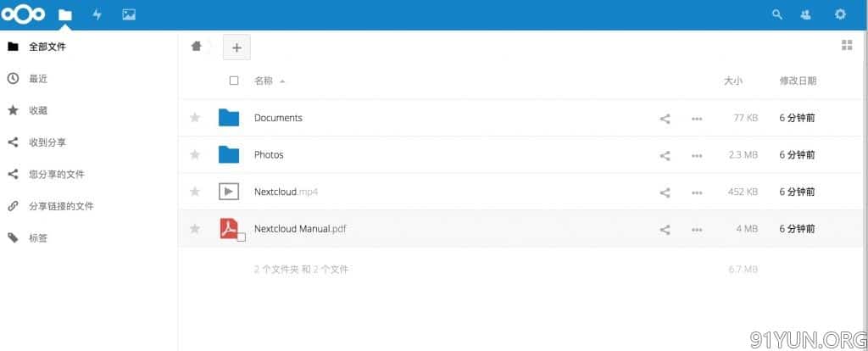Open the Gallery app icon
868x351 pixels.
point(129,15)
